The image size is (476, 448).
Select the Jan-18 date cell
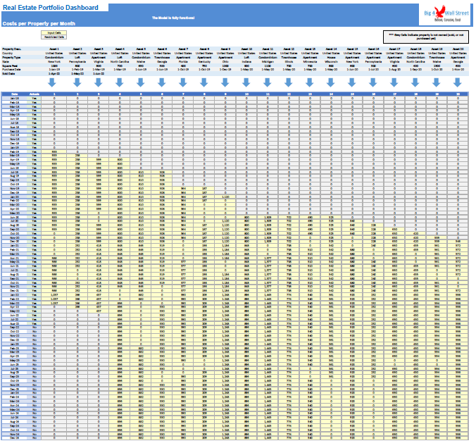pos(14,99)
